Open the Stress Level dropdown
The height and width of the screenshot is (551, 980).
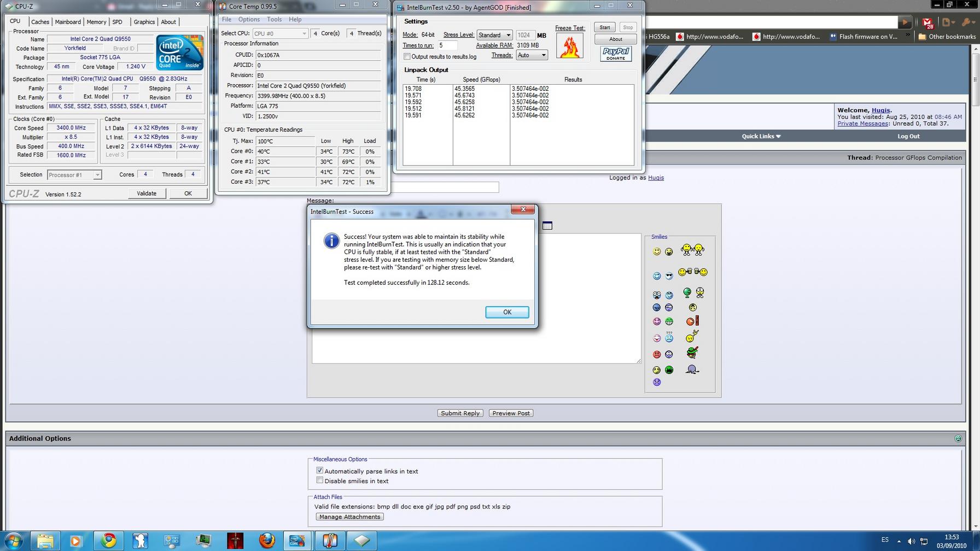[494, 35]
